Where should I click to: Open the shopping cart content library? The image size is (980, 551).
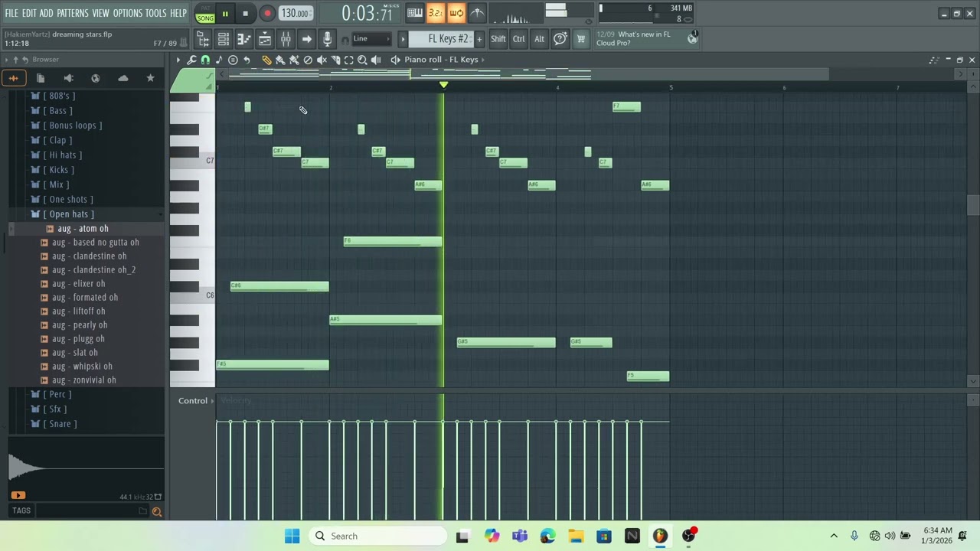coord(580,39)
